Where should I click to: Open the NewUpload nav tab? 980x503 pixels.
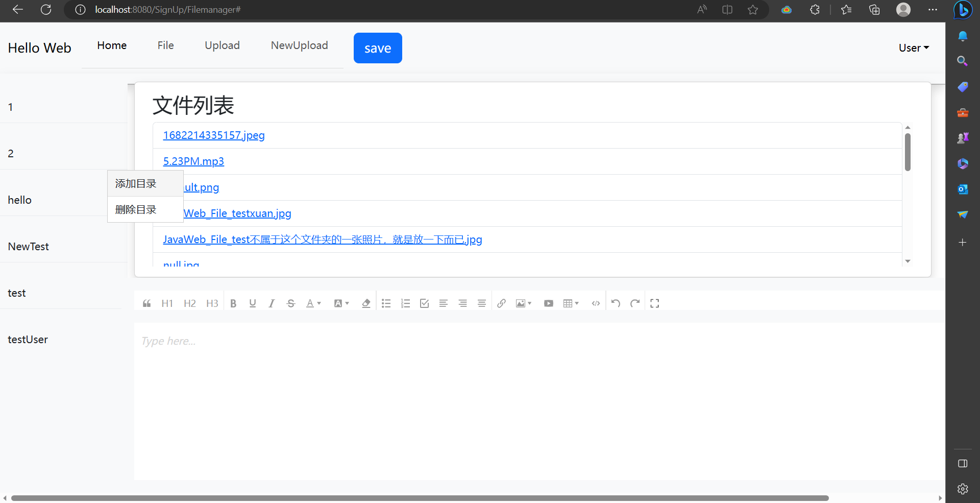tap(299, 45)
